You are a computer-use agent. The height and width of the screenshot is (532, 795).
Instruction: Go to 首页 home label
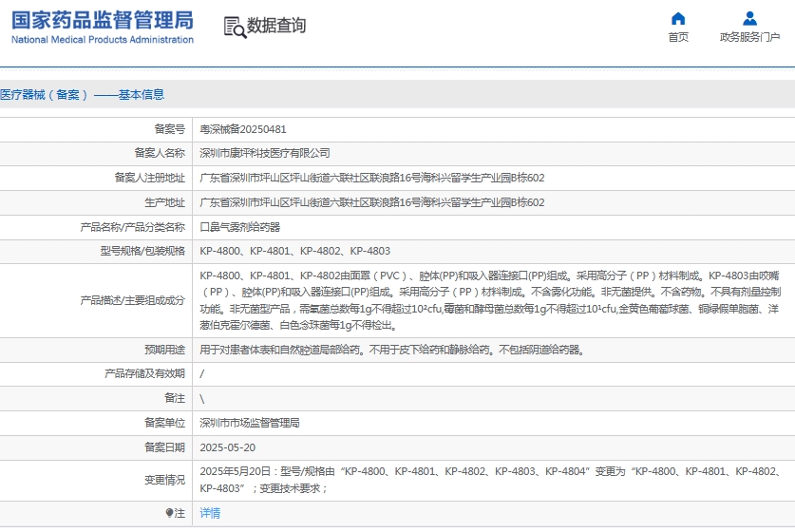coord(678,37)
